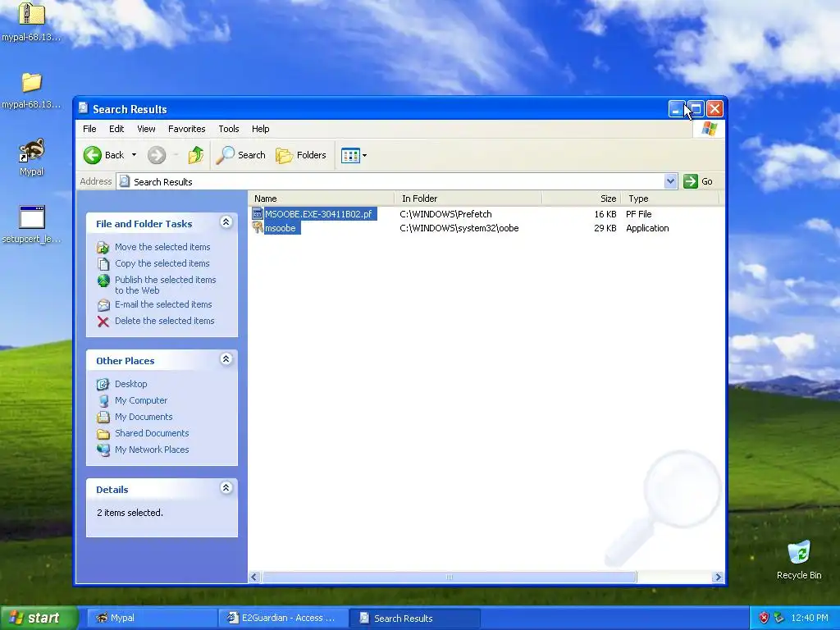The height and width of the screenshot is (630, 840).
Task: Click Copy the selected items
Action: click(x=162, y=263)
